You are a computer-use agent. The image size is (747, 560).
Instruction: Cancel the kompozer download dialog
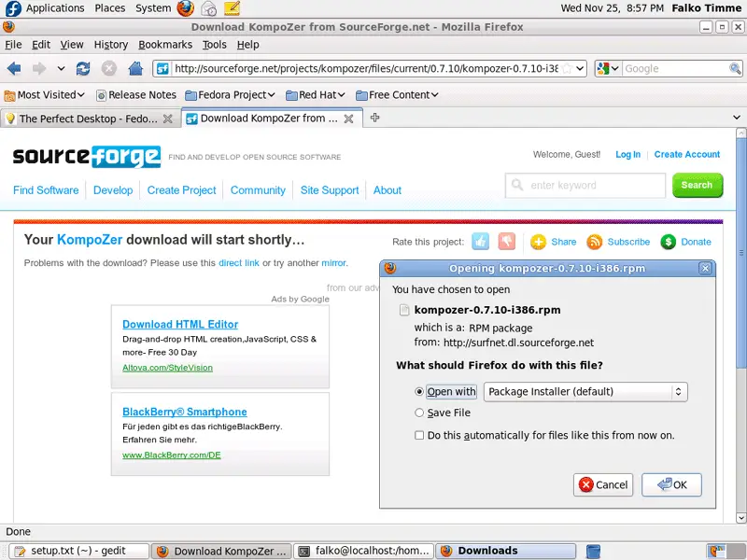click(603, 484)
